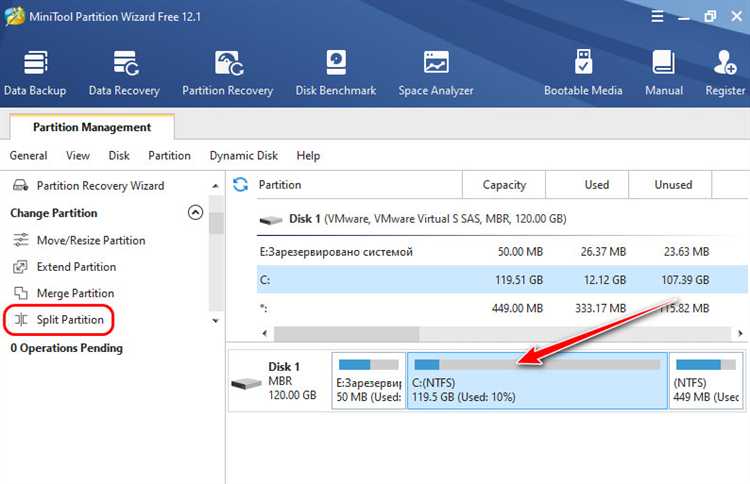Click the horizontal scrollbar thumb in the partition list
750x484 pixels.
(346, 333)
